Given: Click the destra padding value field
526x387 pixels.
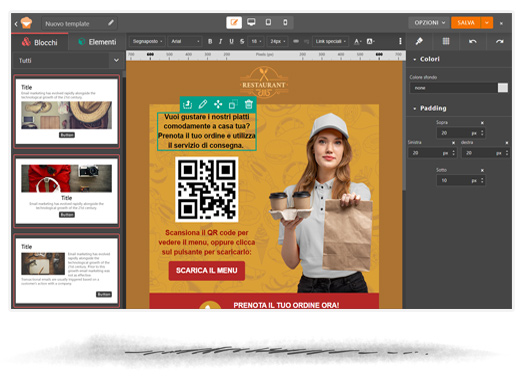Looking at the screenshot, I should 483,153.
